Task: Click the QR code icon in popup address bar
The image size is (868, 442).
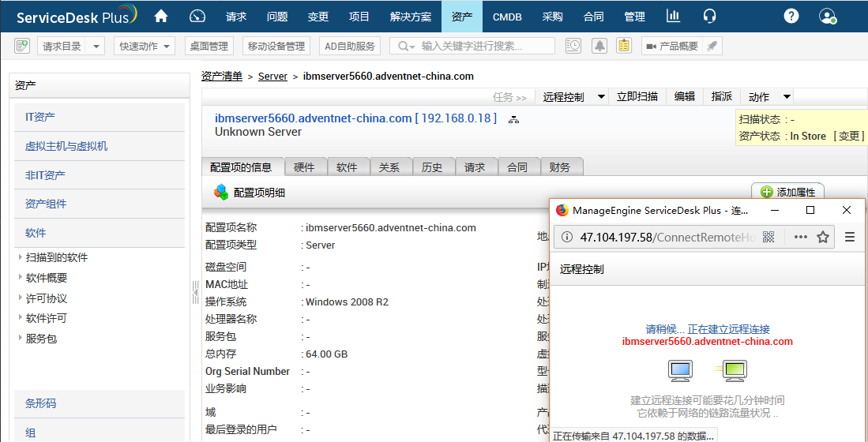Action: point(768,237)
